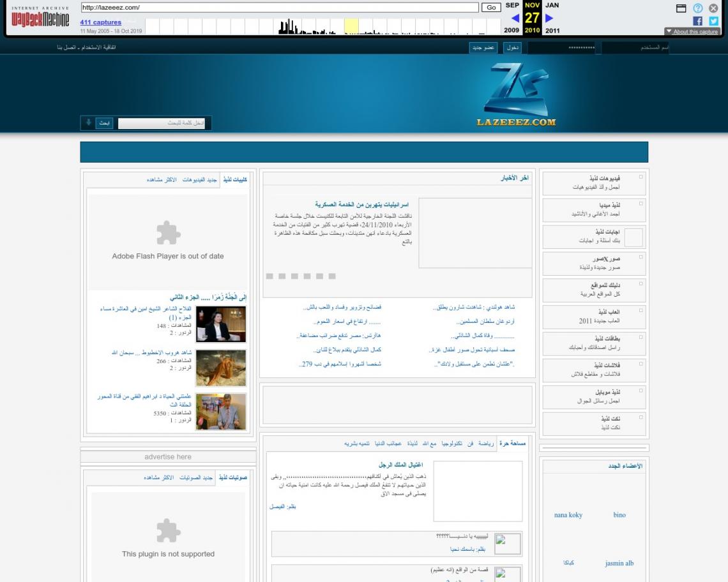The width and height of the screenshot is (728, 582).
Task: Click the advertise here banner
Action: [x=168, y=457]
